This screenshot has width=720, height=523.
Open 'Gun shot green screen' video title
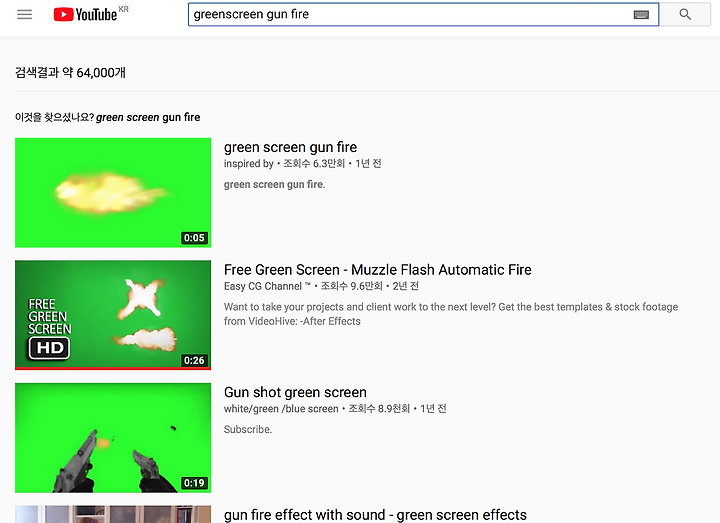pyautogui.click(x=295, y=392)
